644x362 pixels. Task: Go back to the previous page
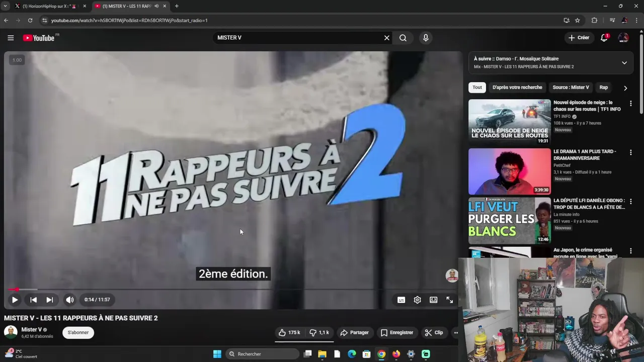pyautogui.click(x=6, y=20)
